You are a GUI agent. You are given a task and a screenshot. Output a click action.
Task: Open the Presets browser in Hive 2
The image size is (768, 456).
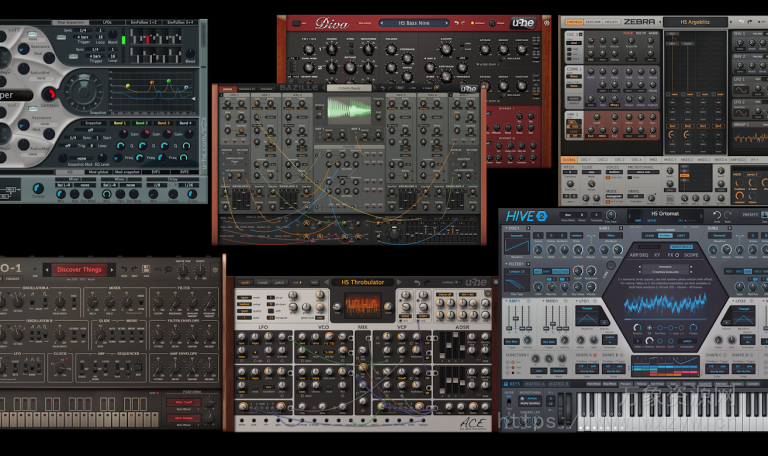[750, 215]
